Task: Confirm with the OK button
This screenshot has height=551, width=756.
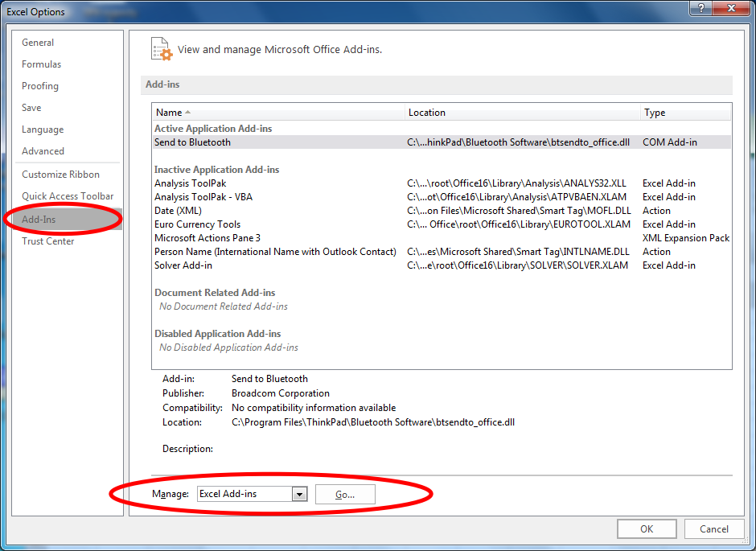Action: click(647, 528)
